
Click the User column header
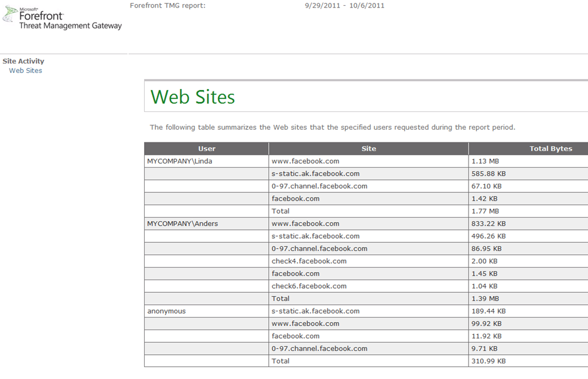(x=207, y=149)
